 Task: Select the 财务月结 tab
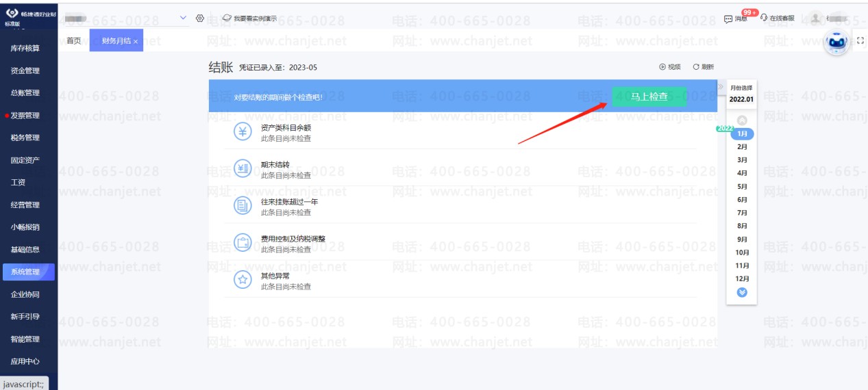click(x=116, y=41)
